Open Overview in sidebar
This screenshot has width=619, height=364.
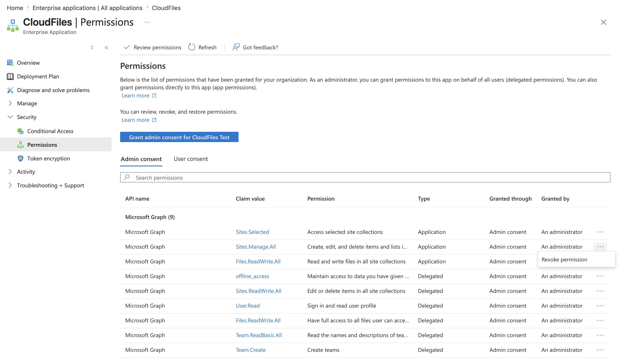[28, 63]
